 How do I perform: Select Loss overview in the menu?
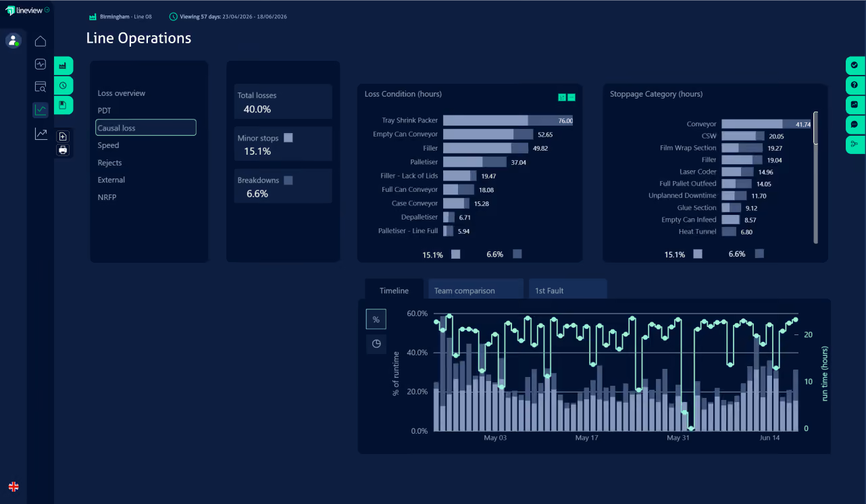coord(122,93)
